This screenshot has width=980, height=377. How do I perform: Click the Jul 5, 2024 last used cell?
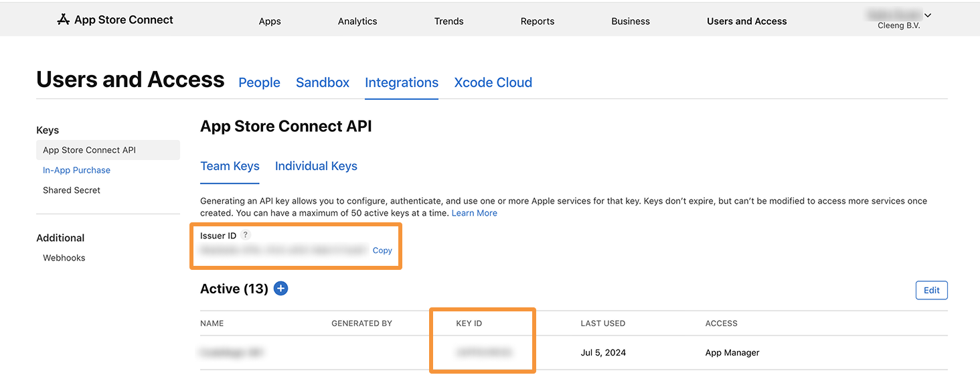pos(603,352)
